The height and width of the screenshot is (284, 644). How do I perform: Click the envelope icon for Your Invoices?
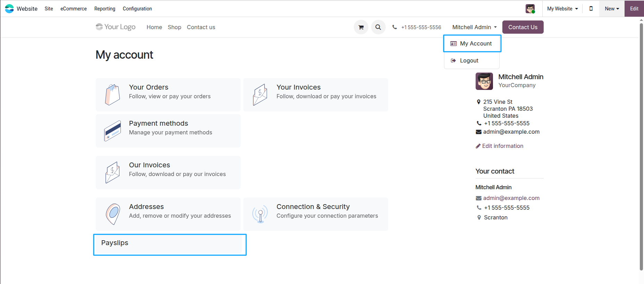(x=260, y=95)
